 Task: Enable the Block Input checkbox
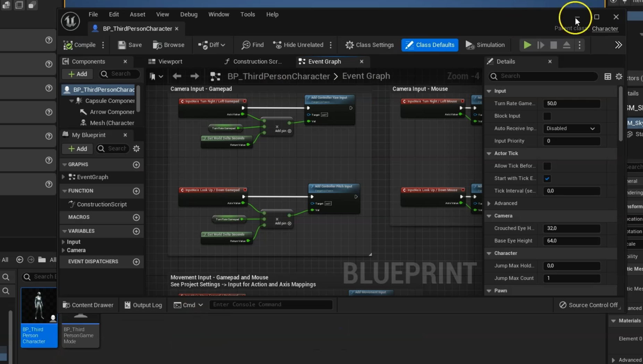click(x=547, y=116)
